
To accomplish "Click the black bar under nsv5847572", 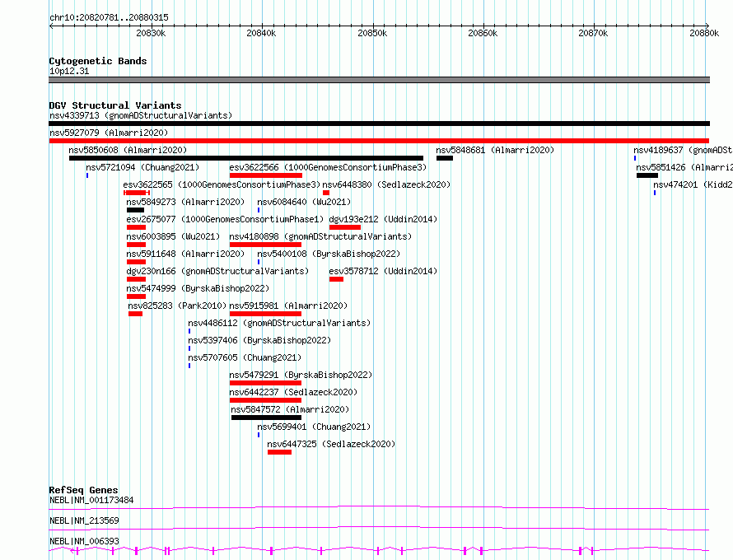I will [x=267, y=418].
